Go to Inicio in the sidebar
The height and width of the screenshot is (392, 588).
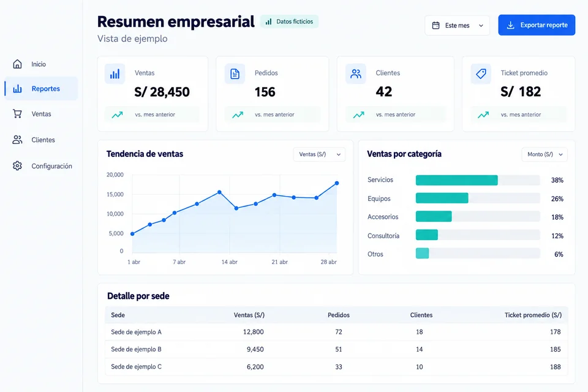(x=41, y=64)
